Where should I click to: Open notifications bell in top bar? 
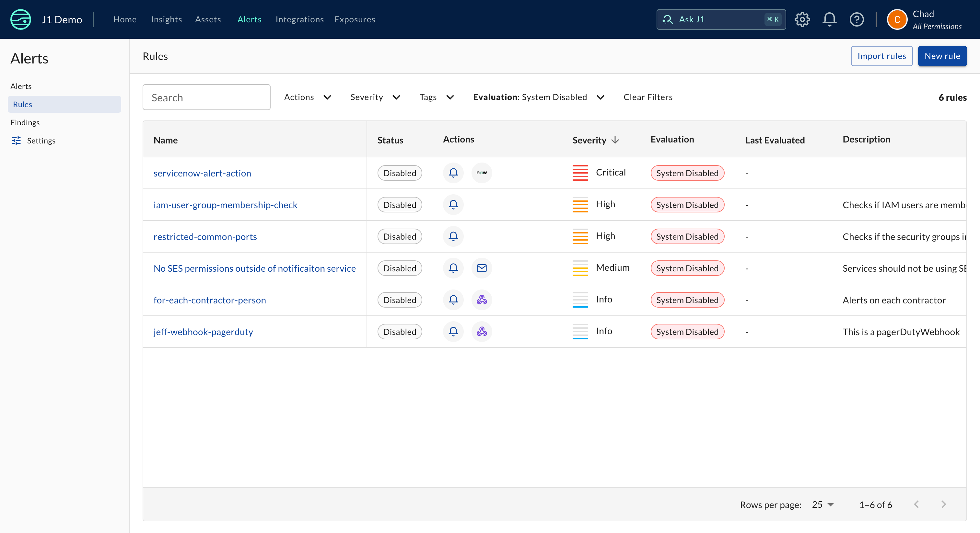pyautogui.click(x=829, y=19)
